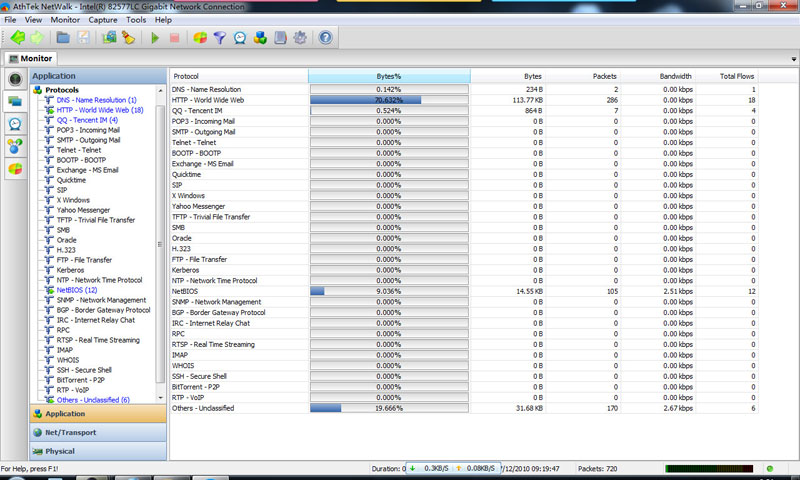Open the Capture menu

[x=102, y=20]
